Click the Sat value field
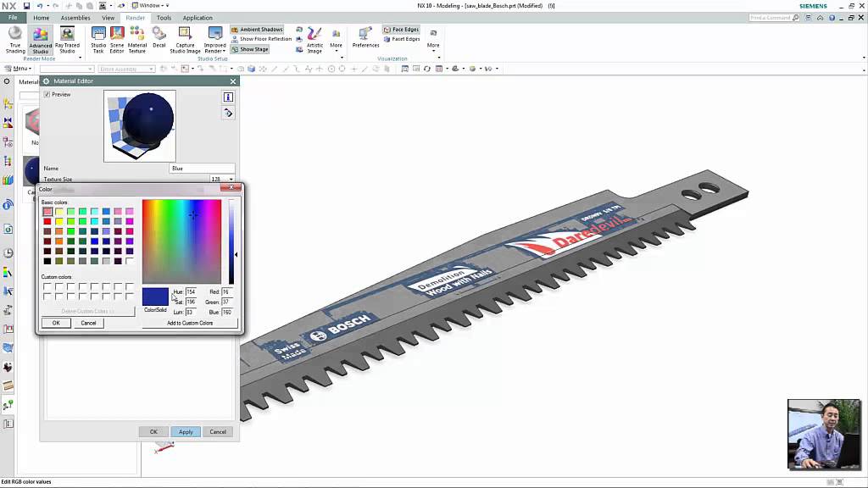 point(191,302)
